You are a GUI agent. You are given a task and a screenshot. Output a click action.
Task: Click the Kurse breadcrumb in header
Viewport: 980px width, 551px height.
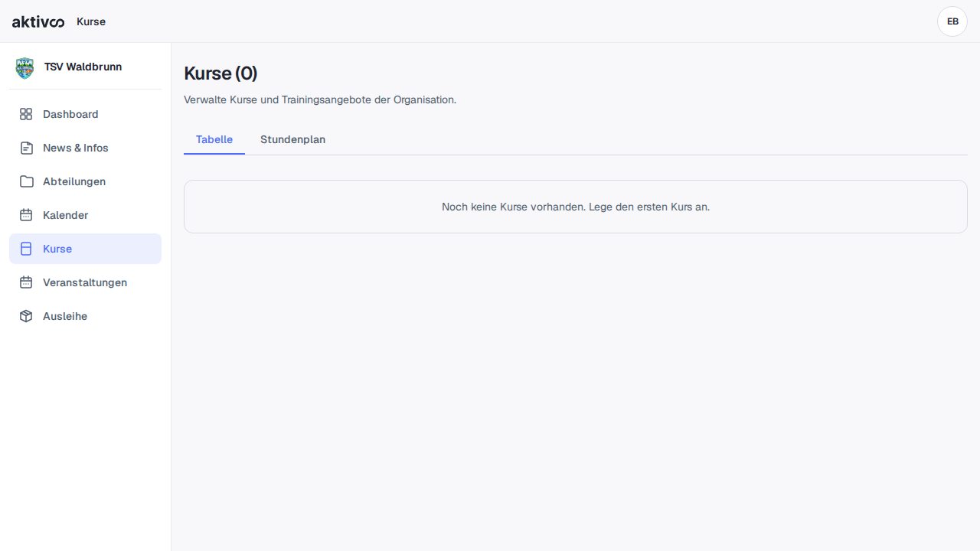coord(91,21)
